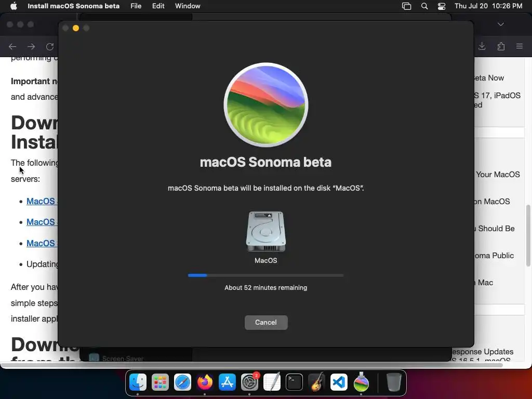
Task: Open the Window menu
Action: coord(188,6)
